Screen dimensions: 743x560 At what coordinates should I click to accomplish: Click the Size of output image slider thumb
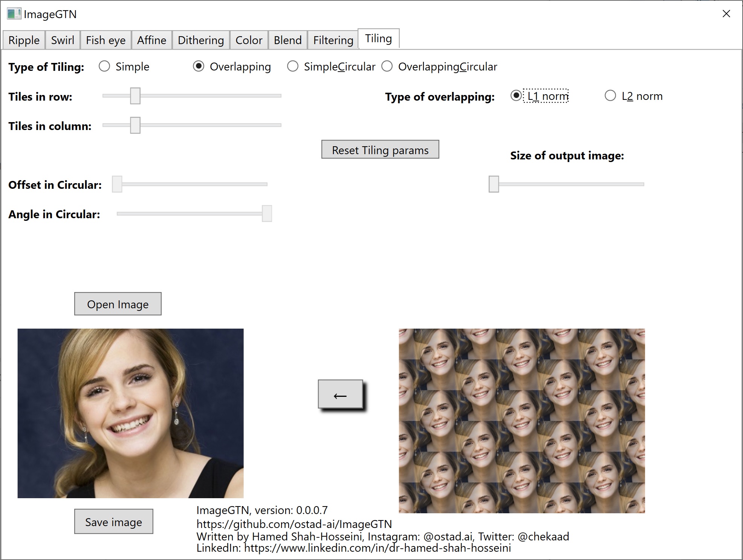click(494, 184)
